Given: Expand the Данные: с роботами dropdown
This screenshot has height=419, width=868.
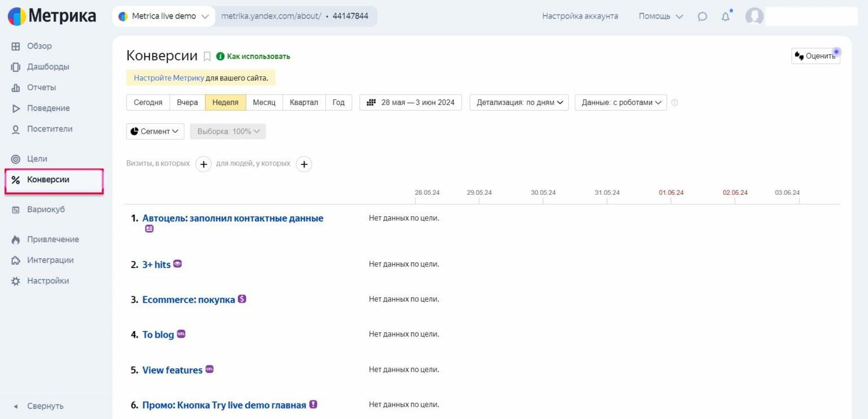Looking at the screenshot, I should (x=621, y=102).
